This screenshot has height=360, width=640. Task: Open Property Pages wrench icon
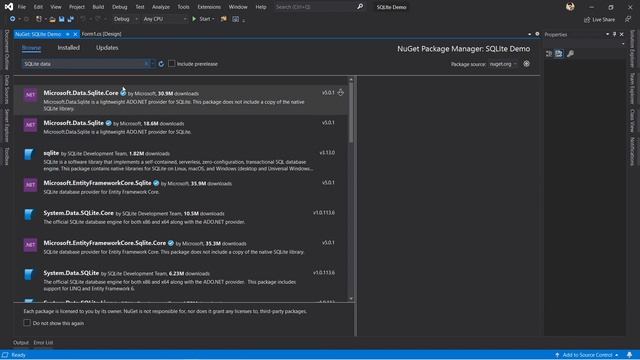click(x=571, y=53)
